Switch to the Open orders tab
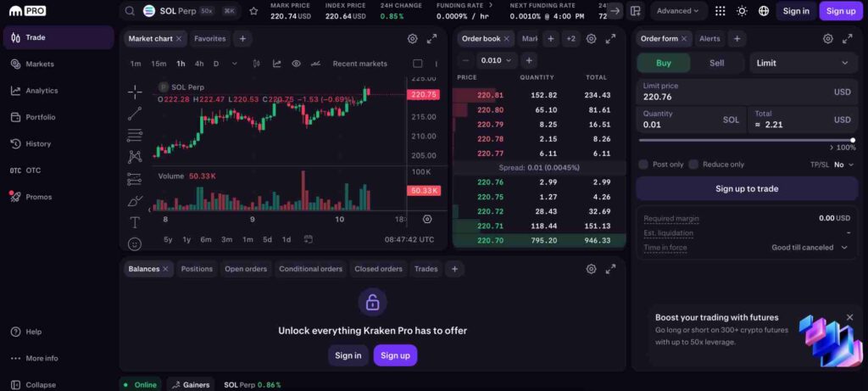 [246, 269]
